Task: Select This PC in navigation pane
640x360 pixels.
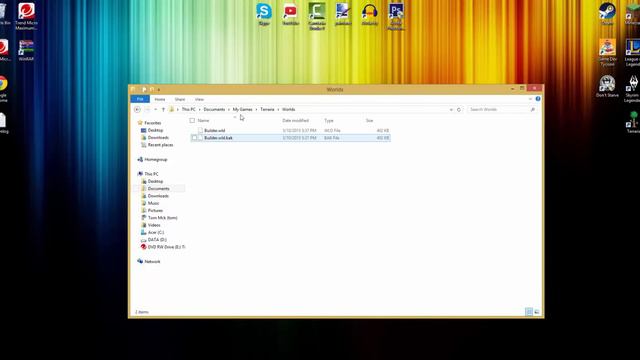Action: (x=151, y=174)
